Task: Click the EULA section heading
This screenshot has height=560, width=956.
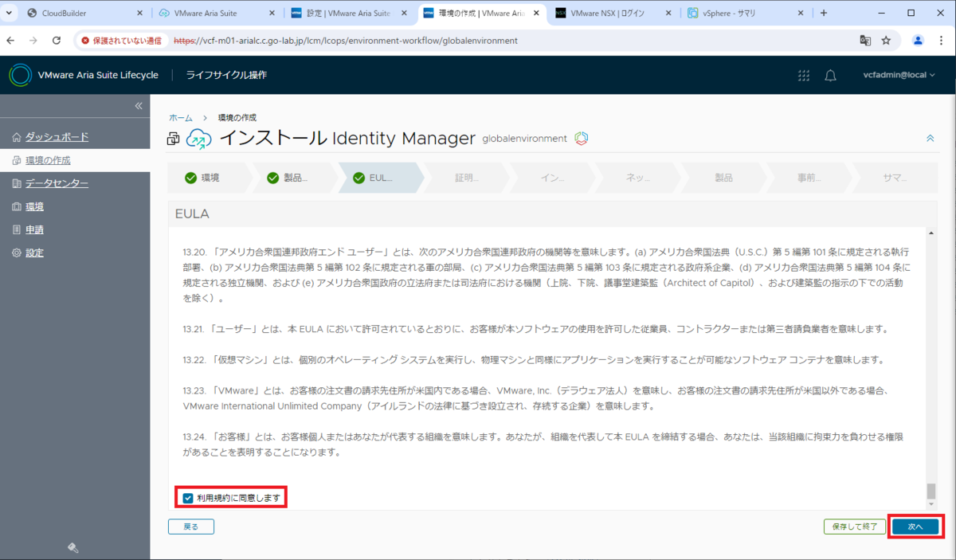Action: coord(192,213)
